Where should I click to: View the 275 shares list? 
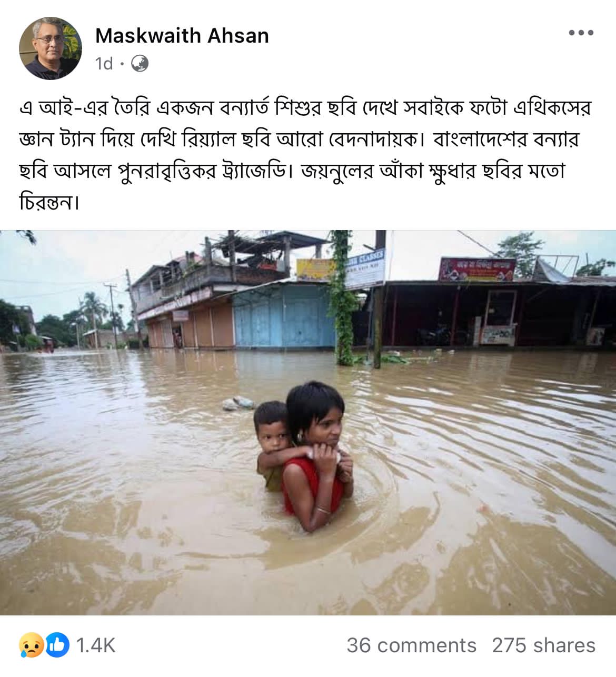pos(544,645)
